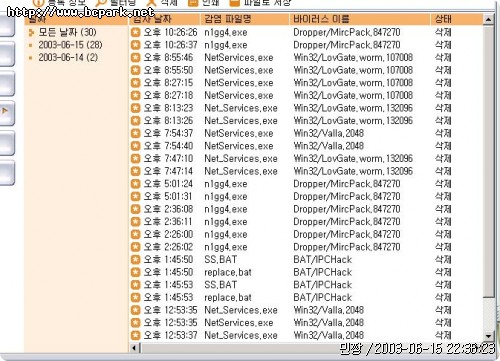Select n1gg4.exe in the 오후 2:36:11 row

coord(226,222)
